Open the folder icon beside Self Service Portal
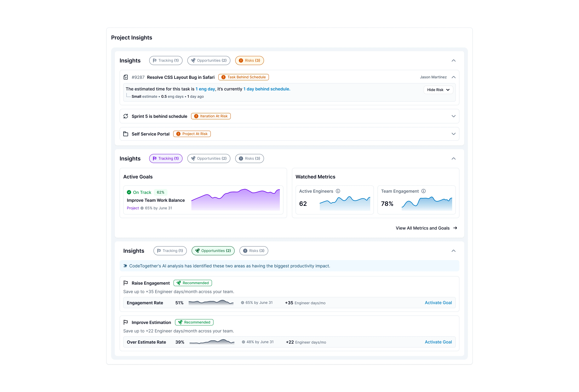Screen dimensions: 579x392 coord(126,134)
